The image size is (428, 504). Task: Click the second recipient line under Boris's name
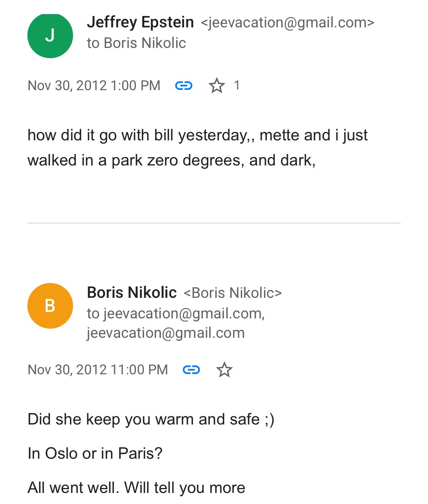165,333
